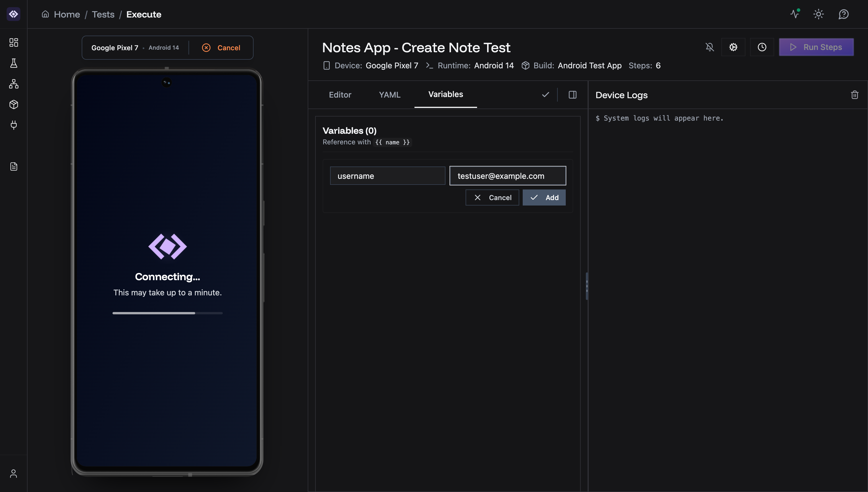The height and width of the screenshot is (492, 868).
Task: Click the username variable name field
Action: click(387, 176)
